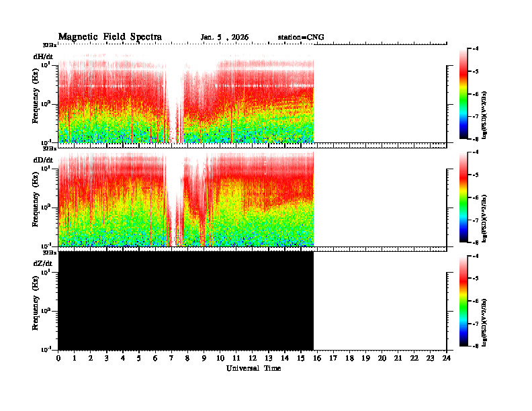Click hour tick label 15 on time axis

click(x=301, y=359)
